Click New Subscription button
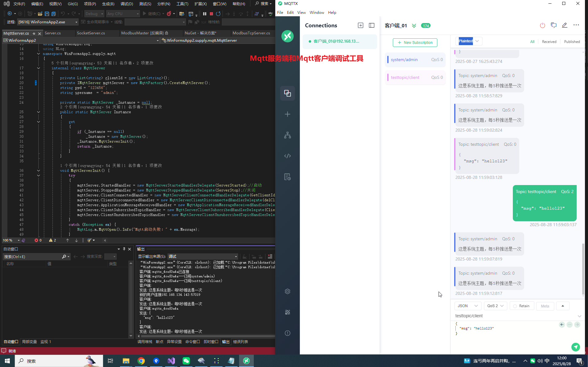The image size is (588, 367). click(415, 43)
